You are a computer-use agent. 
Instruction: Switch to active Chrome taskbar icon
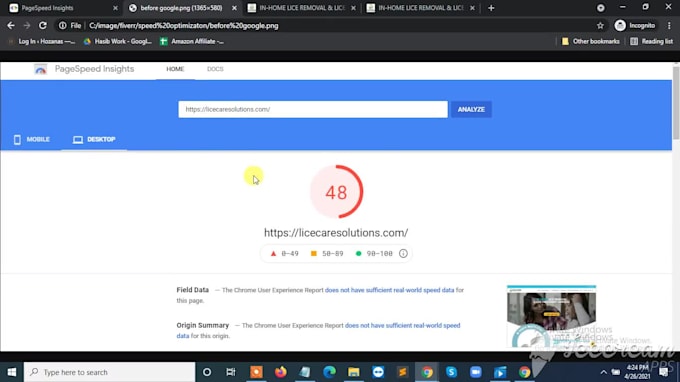pos(427,372)
